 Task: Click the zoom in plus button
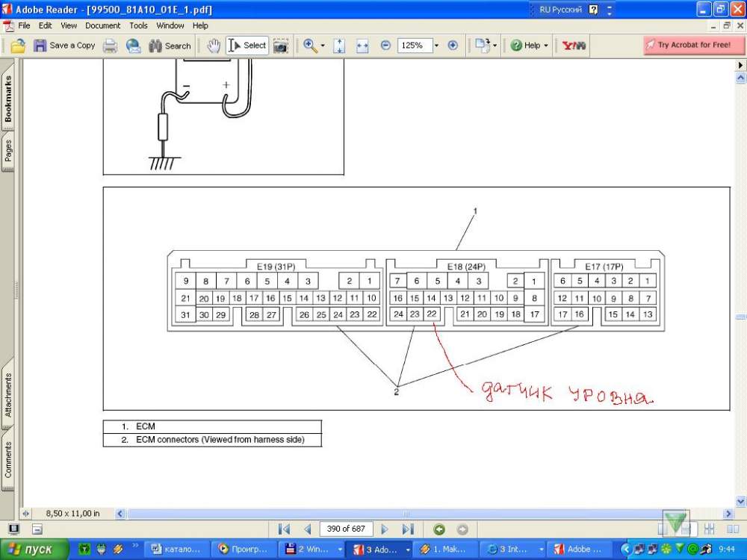453,46
